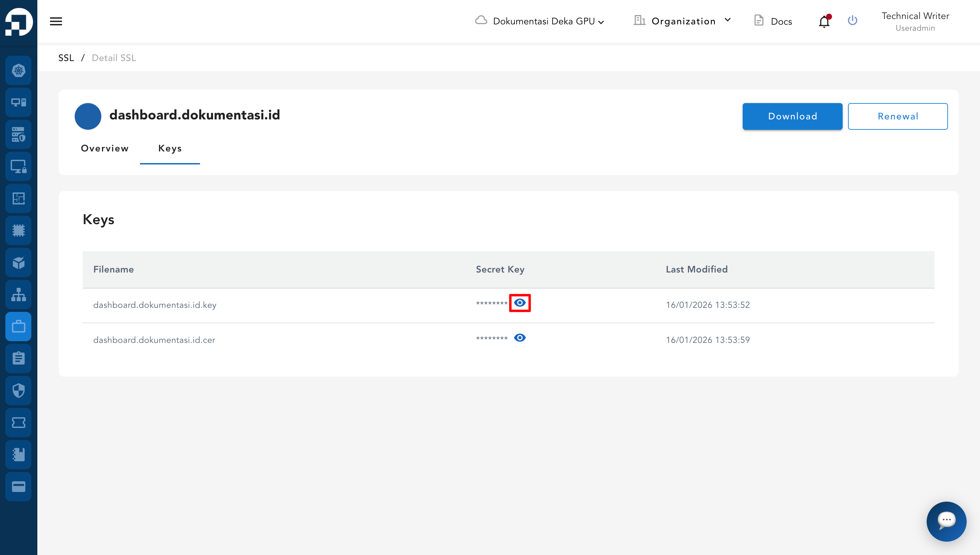Open the notification bell icon
The width and height of the screenshot is (980, 555).
click(824, 21)
